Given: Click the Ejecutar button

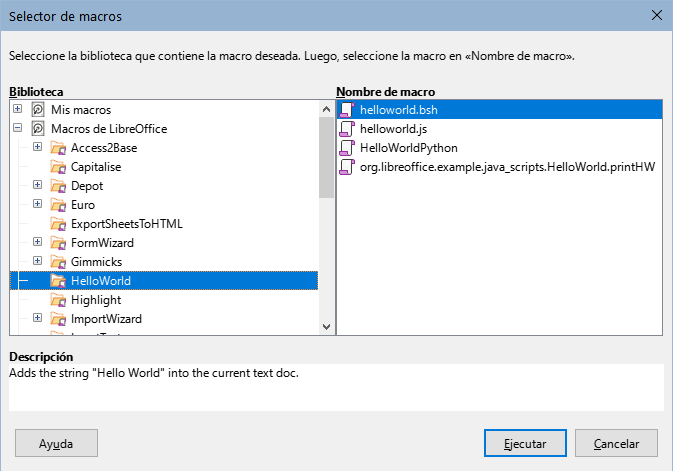Looking at the screenshot, I should click(x=525, y=443).
